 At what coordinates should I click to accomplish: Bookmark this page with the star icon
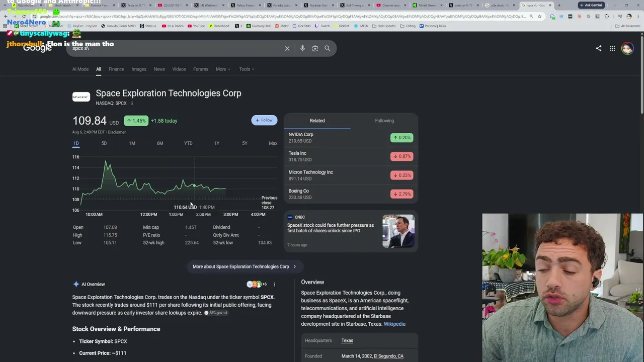coord(539,17)
